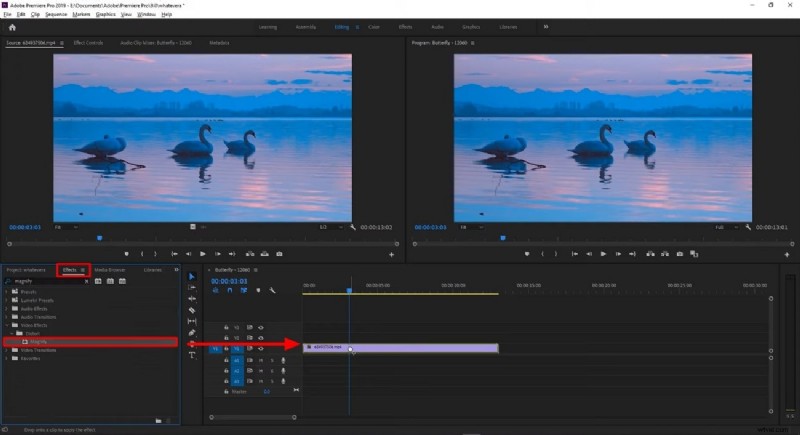Toggle sync lock on track A3

[x=249, y=381]
